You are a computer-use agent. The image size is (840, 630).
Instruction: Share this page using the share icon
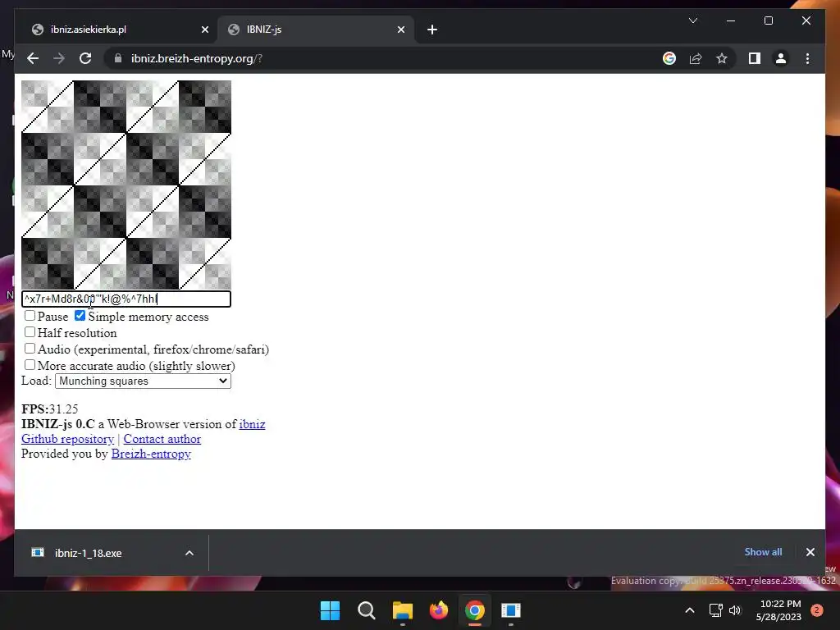[x=696, y=58]
